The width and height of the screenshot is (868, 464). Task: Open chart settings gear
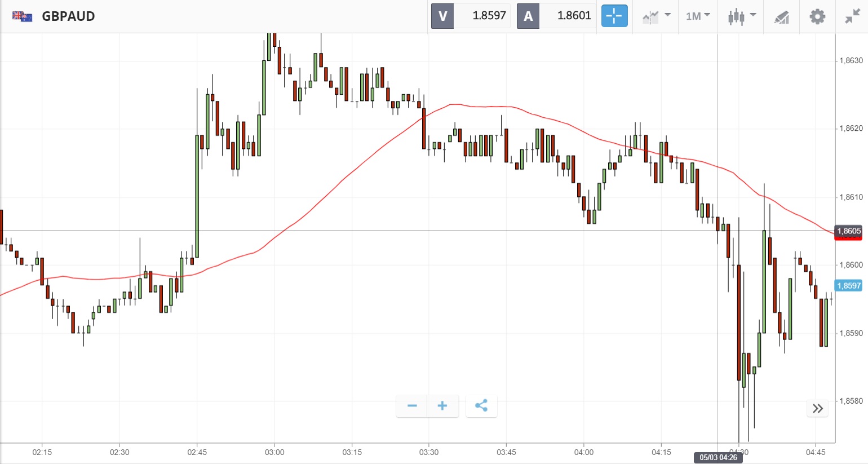click(817, 16)
